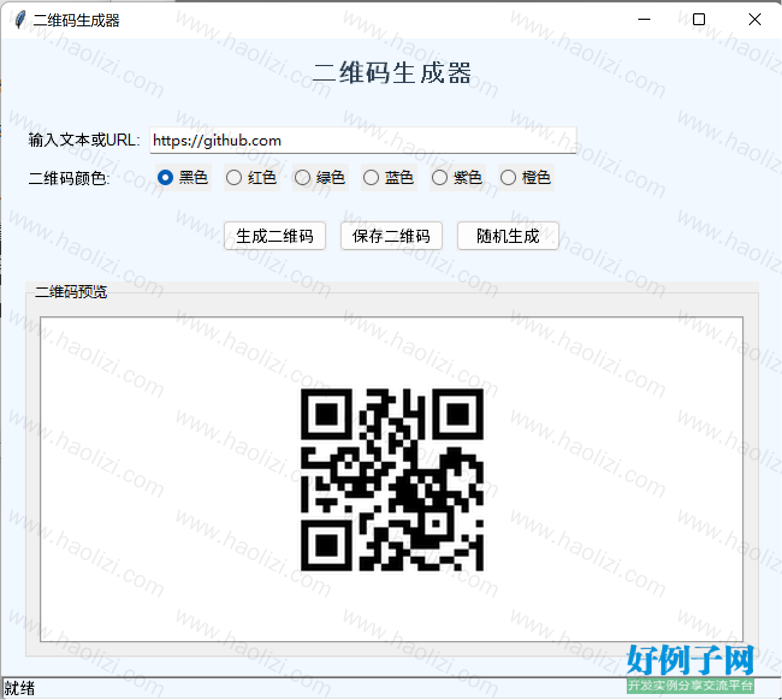The width and height of the screenshot is (782, 700).
Task: Click the feather app icon in title bar
Action: (20, 20)
